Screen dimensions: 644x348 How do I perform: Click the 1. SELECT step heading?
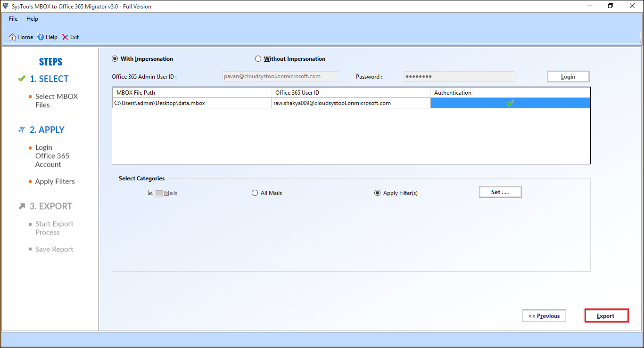click(x=49, y=79)
